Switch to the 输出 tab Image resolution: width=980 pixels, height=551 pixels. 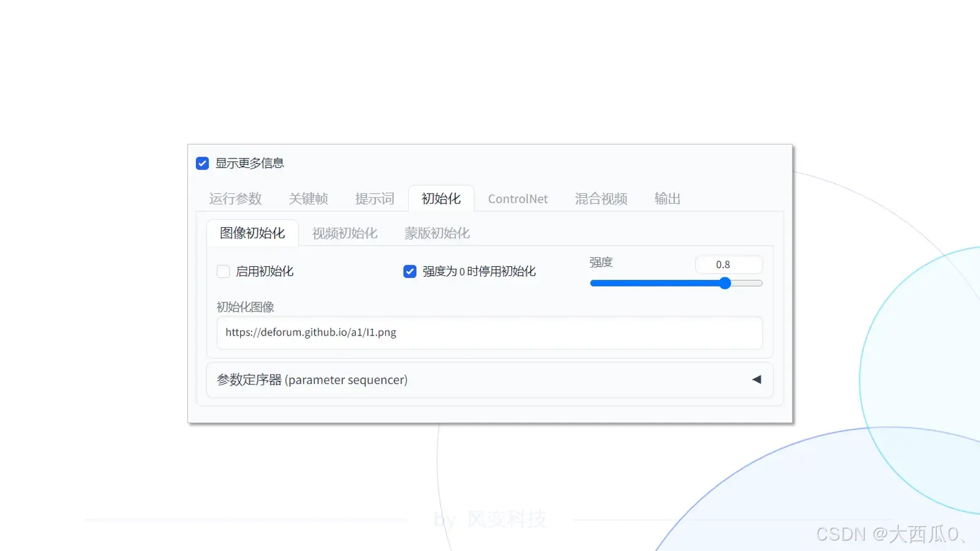(x=667, y=199)
